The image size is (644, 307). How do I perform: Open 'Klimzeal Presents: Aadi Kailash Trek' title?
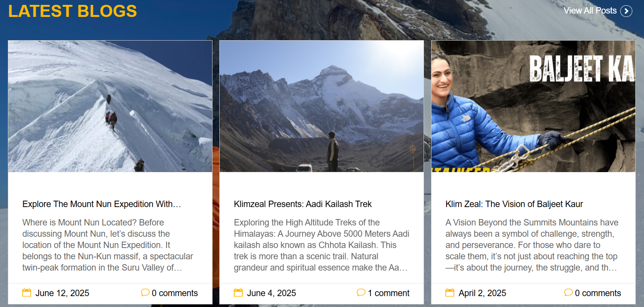point(303,204)
